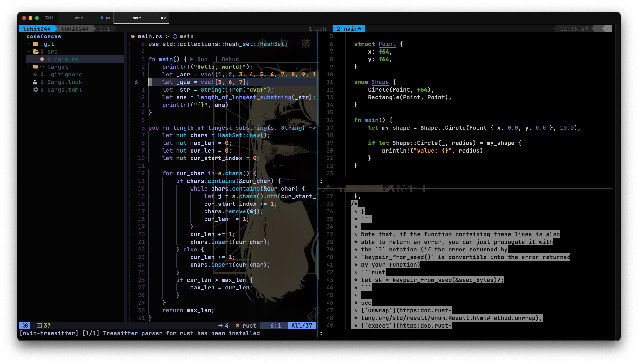The width and height of the screenshot is (638, 364).
Task: Click the if let Shape::Circle line
Action: (445, 143)
